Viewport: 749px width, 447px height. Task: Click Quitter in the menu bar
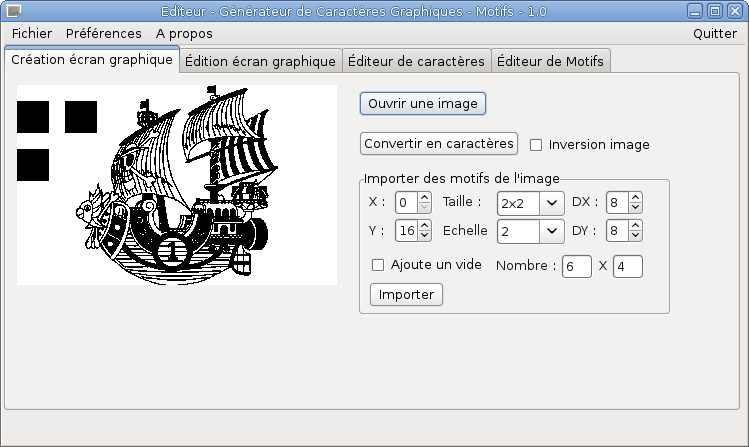(x=715, y=33)
